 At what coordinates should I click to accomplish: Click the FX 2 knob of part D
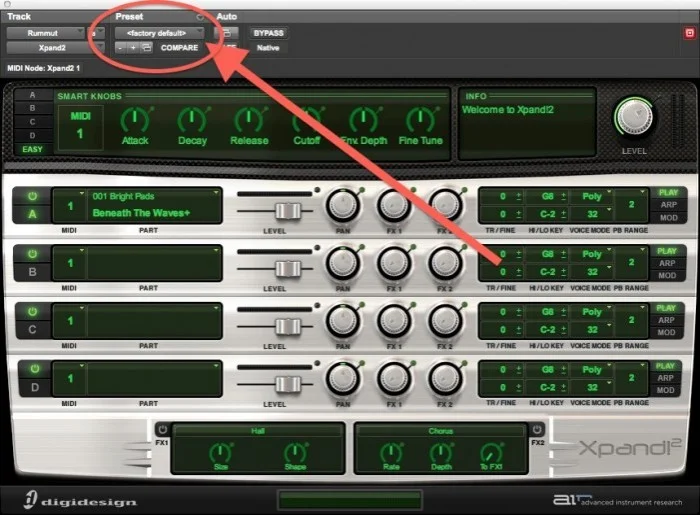[445, 378]
